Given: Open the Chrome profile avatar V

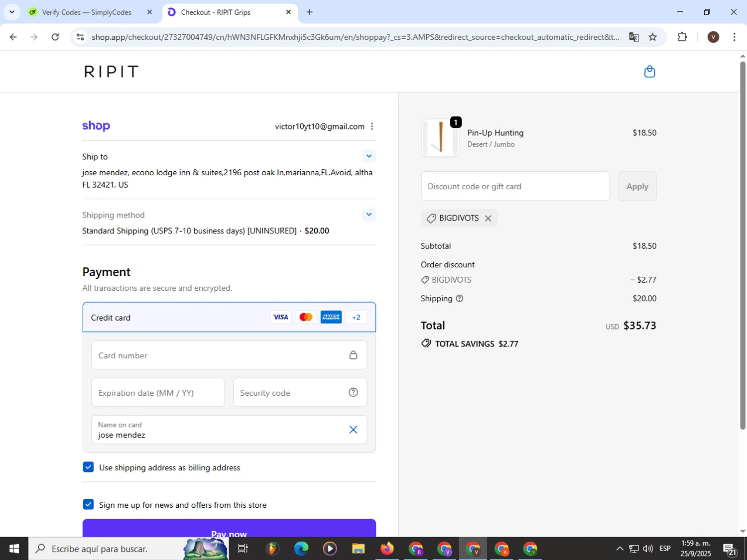Looking at the screenshot, I should pyautogui.click(x=713, y=37).
